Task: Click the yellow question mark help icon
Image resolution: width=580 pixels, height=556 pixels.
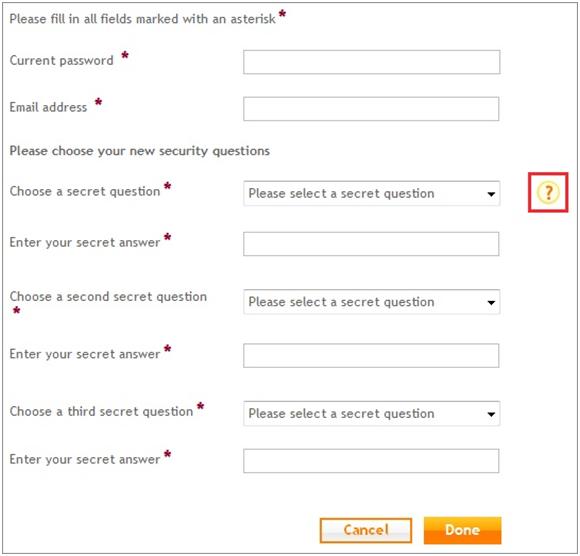Action: point(548,192)
